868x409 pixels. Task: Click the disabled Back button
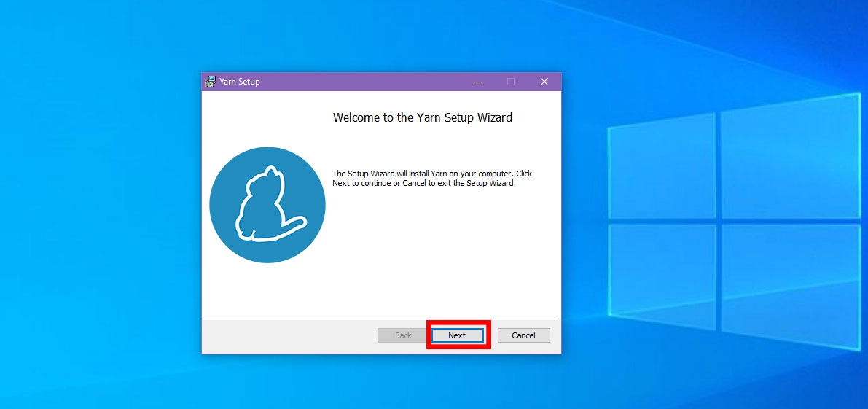tap(403, 335)
